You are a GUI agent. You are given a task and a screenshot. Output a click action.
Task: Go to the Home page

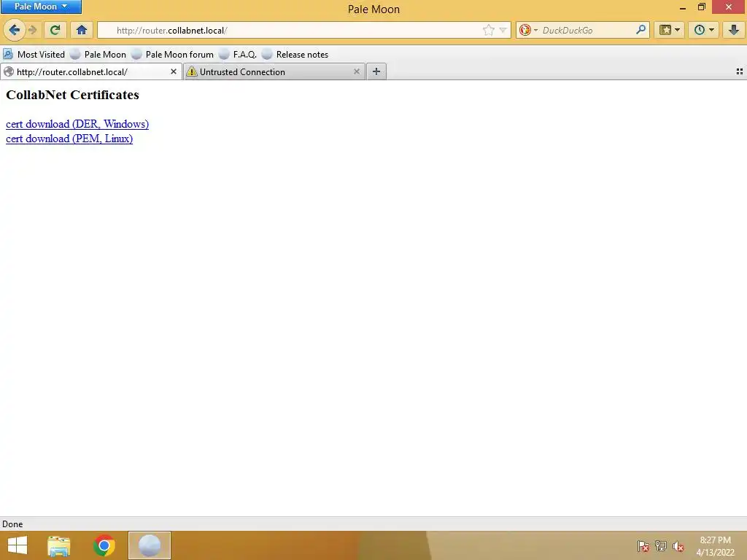click(82, 30)
